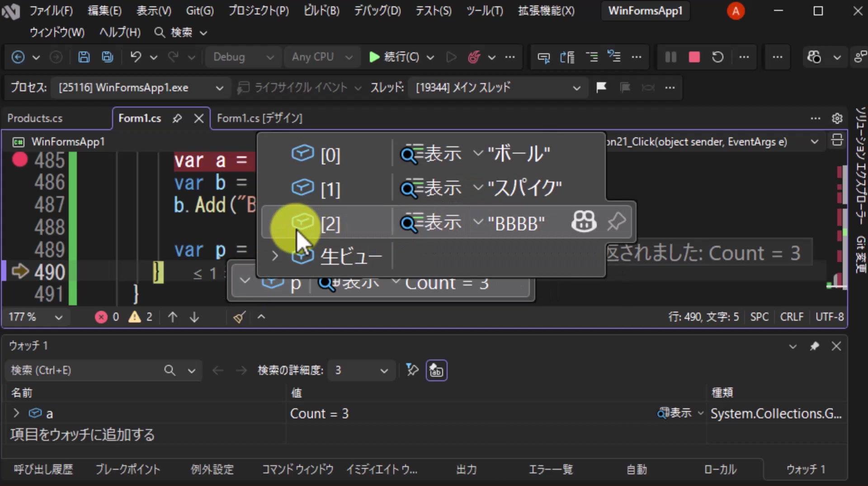Toggle auto-hide pin of Watch 1 panel
The image size is (868, 486).
tap(814, 346)
